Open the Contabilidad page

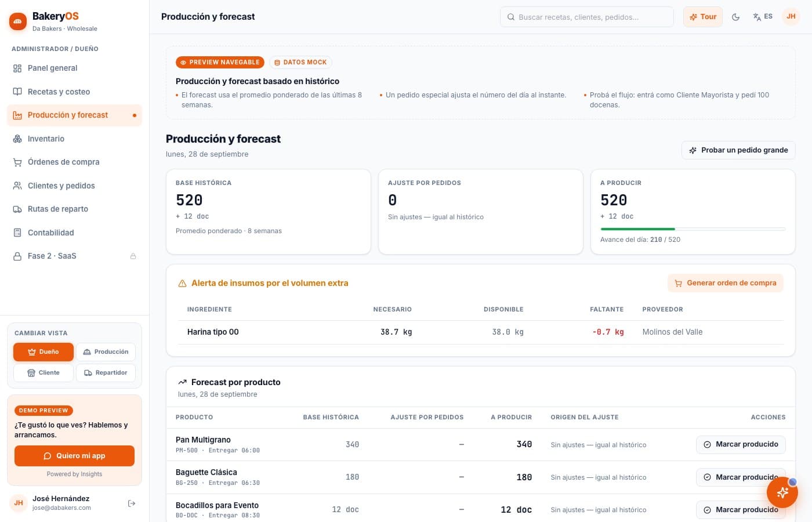(x=74, y=233)
